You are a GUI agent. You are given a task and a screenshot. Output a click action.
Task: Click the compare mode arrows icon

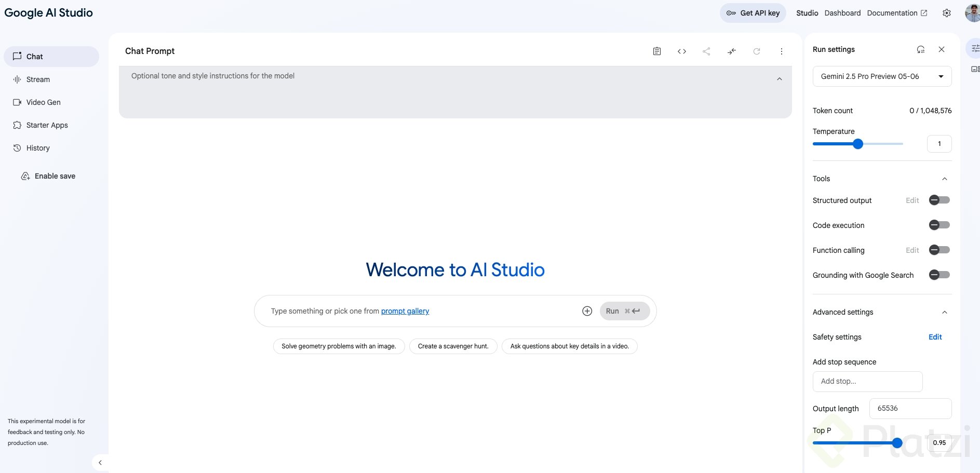732,51
